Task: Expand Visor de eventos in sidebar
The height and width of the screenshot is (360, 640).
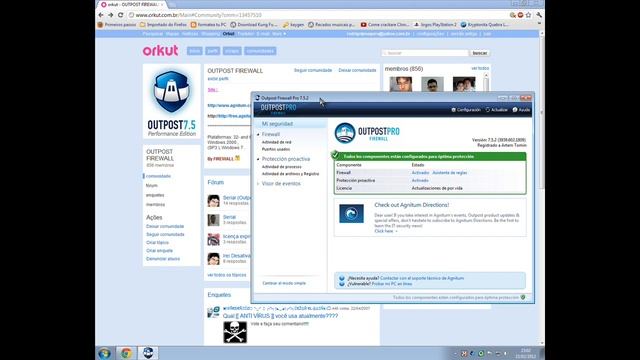Action: pos(258,184)
